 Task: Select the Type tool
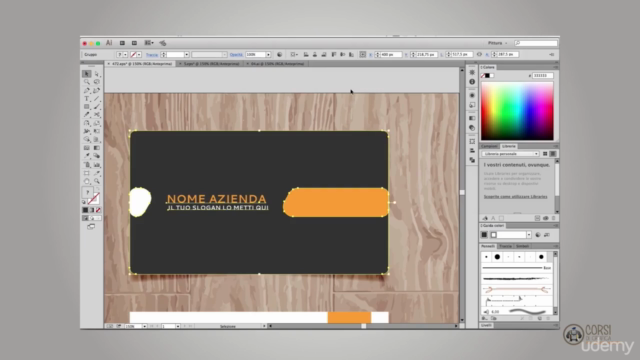[87, 98]
